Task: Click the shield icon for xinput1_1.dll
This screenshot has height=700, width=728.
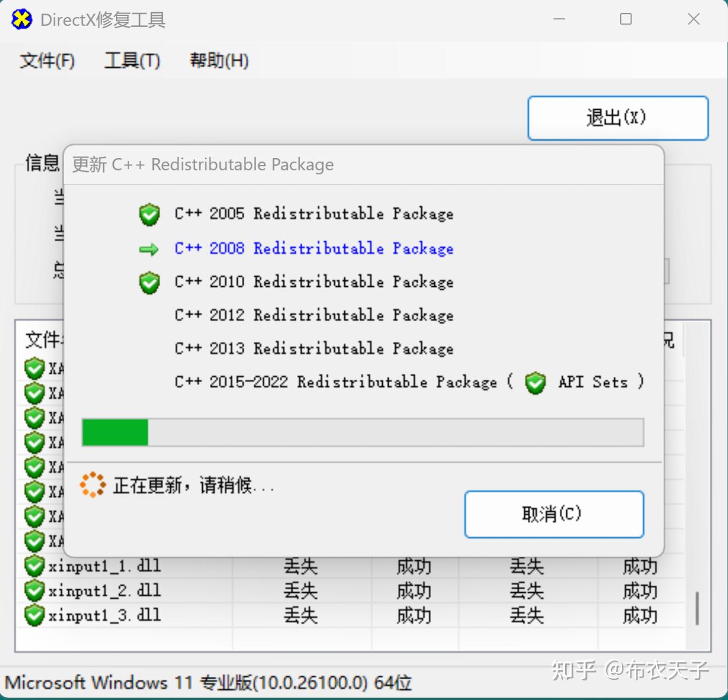Action: [x=34, y=566]
